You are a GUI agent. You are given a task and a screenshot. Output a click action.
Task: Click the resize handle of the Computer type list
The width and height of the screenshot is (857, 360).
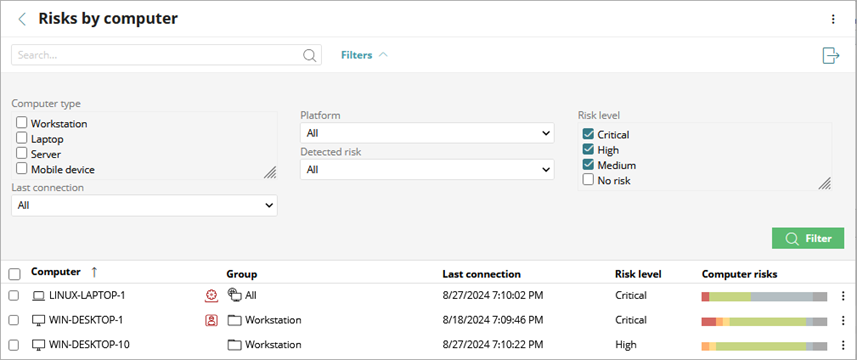tap(270, 173)
